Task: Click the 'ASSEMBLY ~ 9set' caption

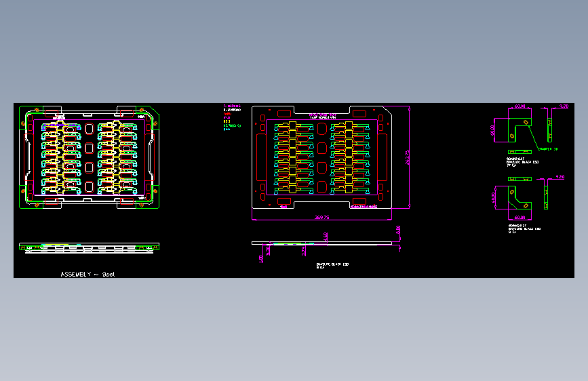Action: [x=87, y=274]
